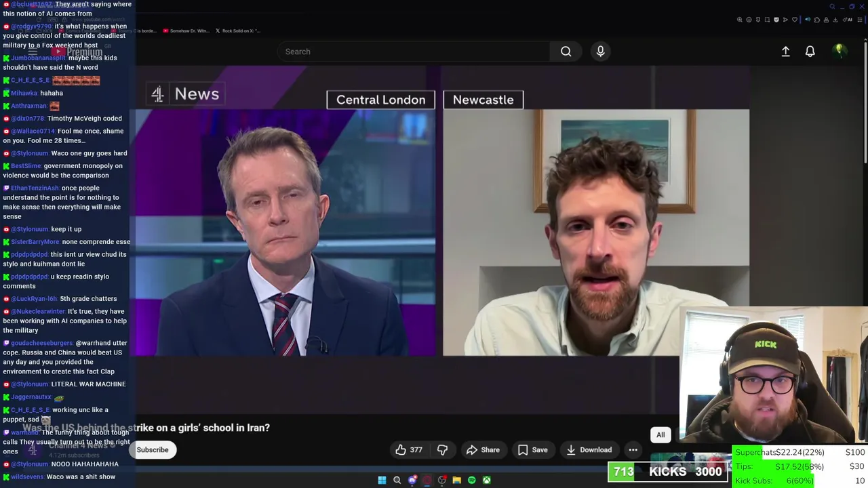
Task: Click the blue megaphone extension icon
Action: click(x=808, y=20)
